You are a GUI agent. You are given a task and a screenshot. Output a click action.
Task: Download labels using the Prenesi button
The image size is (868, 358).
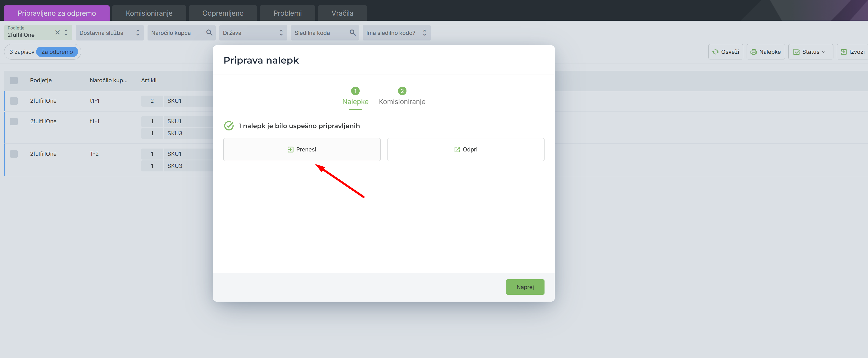click(x=301, y=149)
